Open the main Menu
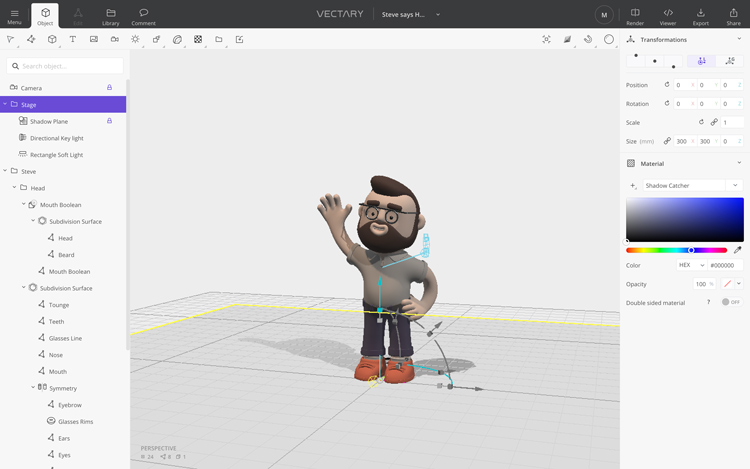750x469 pixels. (14, 16)
